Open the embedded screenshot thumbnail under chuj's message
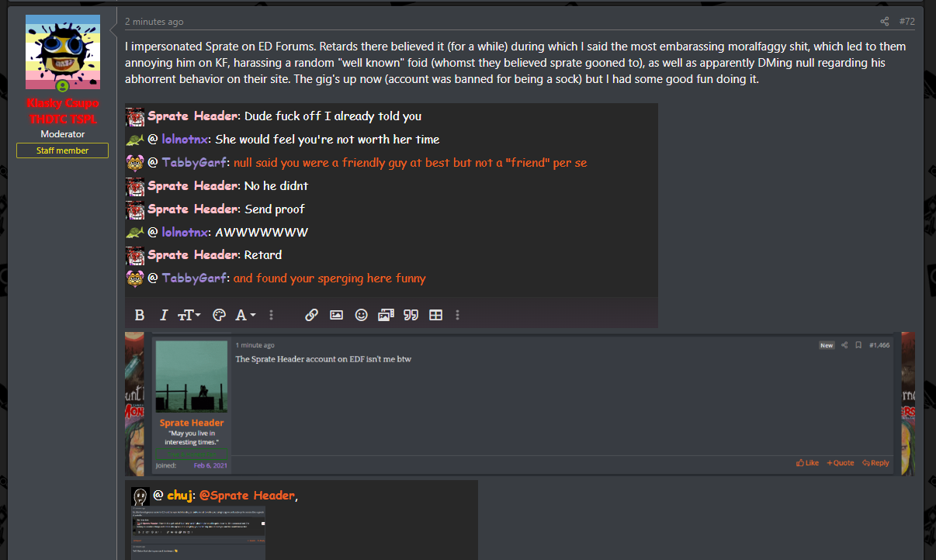This screenshot has width=936, height=560. (x=199, y=533)
